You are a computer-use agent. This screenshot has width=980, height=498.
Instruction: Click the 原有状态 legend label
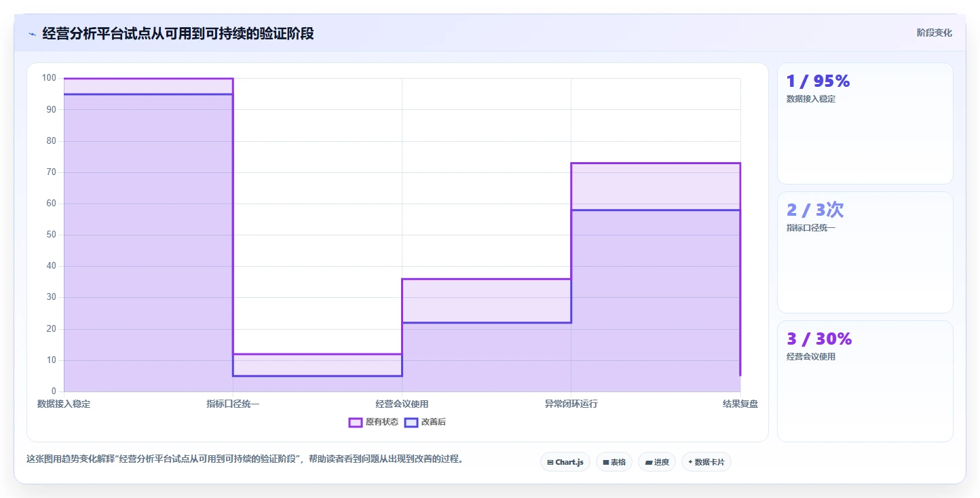(382, 422)
